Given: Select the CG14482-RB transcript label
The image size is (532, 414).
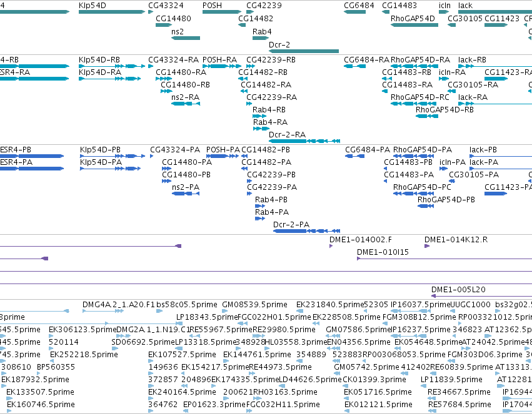Looking at the screenshot, I should [263, 72].
